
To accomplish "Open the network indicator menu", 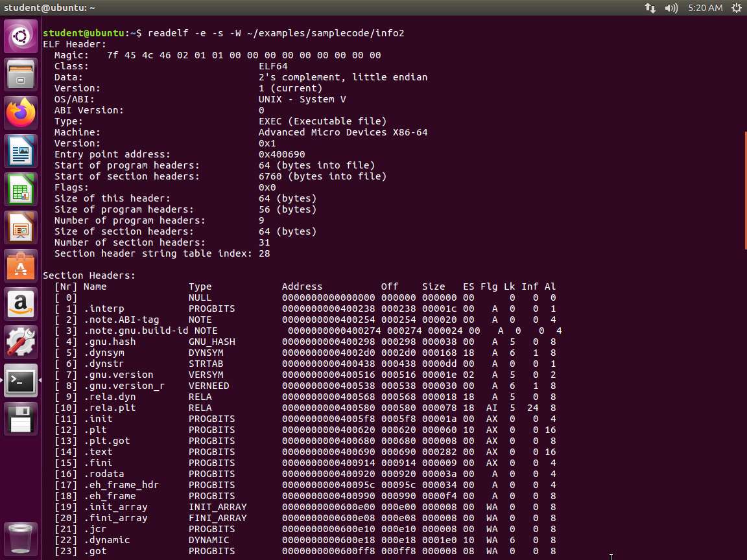I will click(650, 8).
